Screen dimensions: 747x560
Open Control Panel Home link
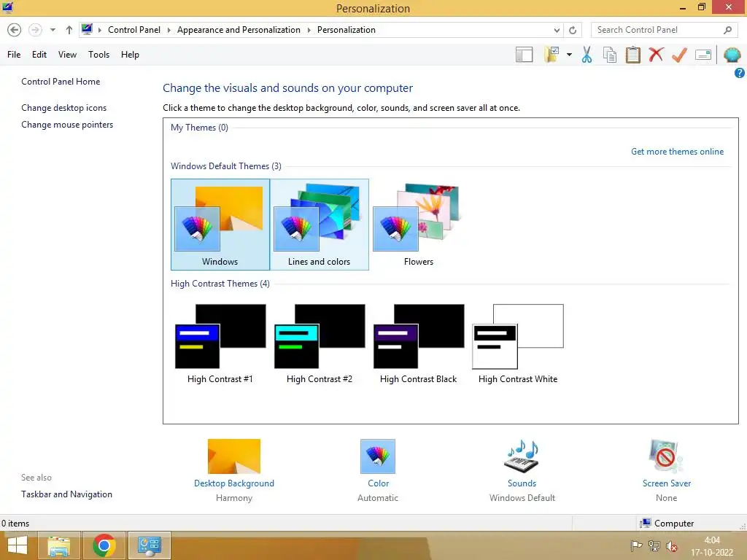[61, 82]
